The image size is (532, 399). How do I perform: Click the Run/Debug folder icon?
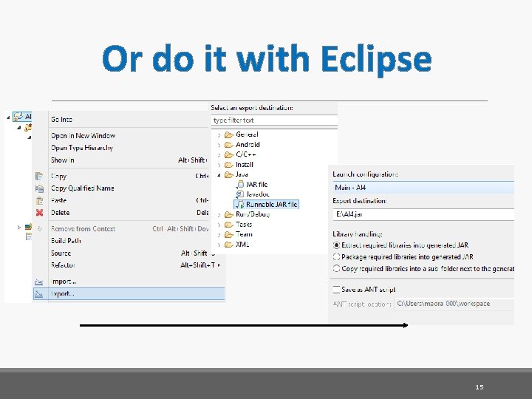click(x=229, y=214)
